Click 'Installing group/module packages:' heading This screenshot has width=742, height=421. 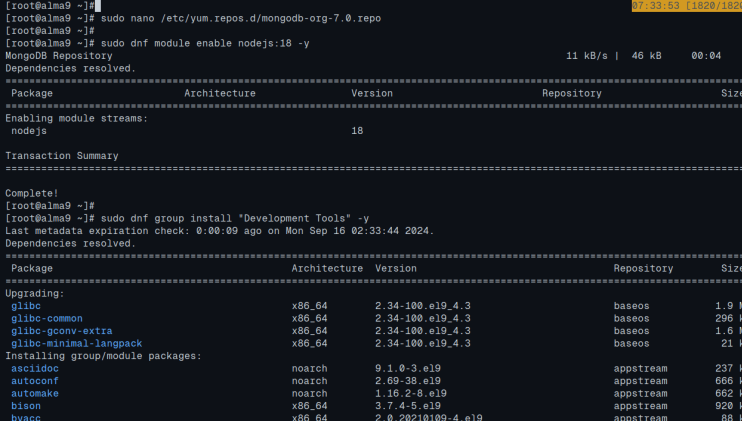[104, 356]
